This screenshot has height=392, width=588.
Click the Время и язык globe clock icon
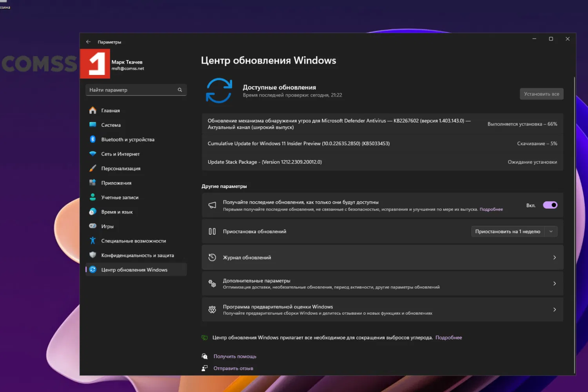click(93, 211)
